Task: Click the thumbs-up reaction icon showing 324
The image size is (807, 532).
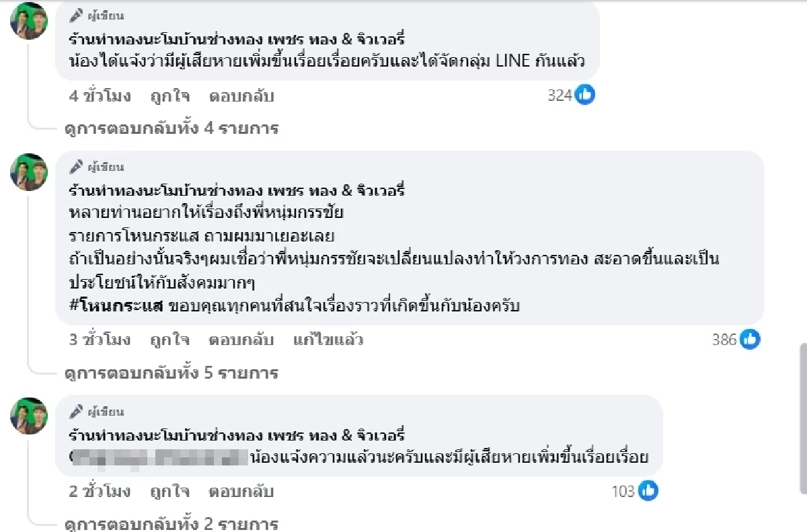Action: (584, 95)
